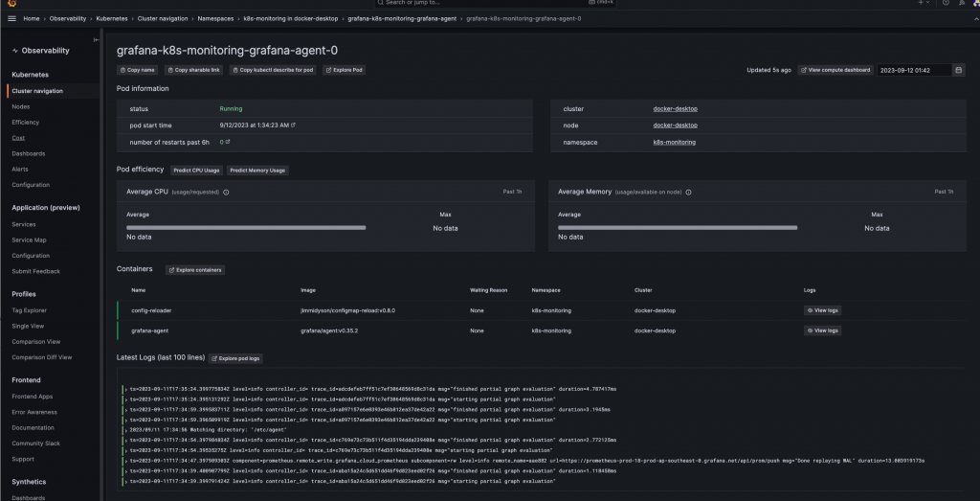
Task: Copy kubectl describe for pod
Action: coord(273,70)
